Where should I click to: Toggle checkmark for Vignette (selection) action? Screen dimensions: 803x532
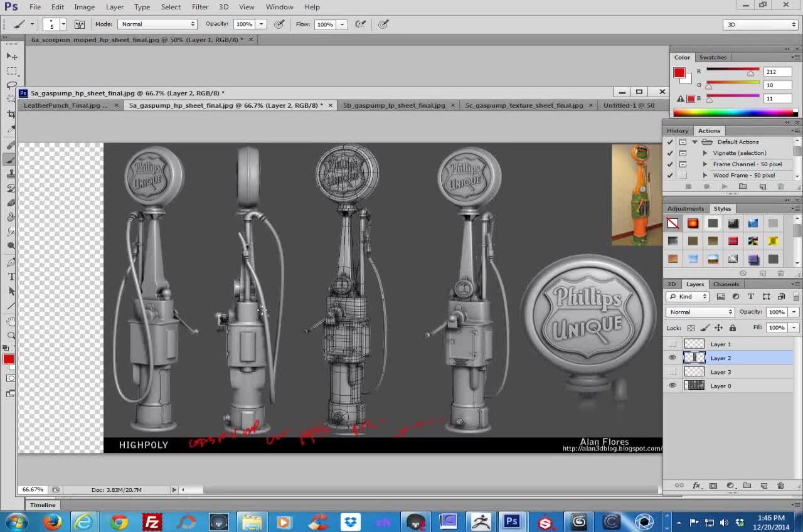pyautogui.click(x=670, y=153)
